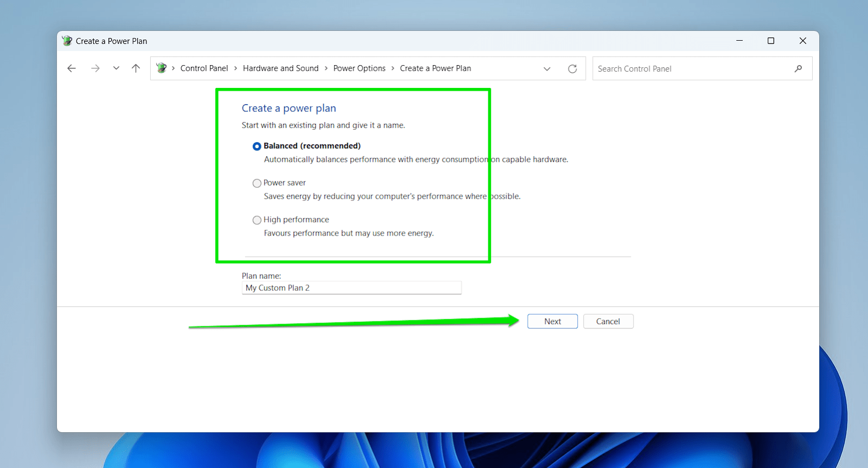Expand chevron after Control Panel breadcrumb
This screenshot has width=868, height=468.
pos(235,68)
